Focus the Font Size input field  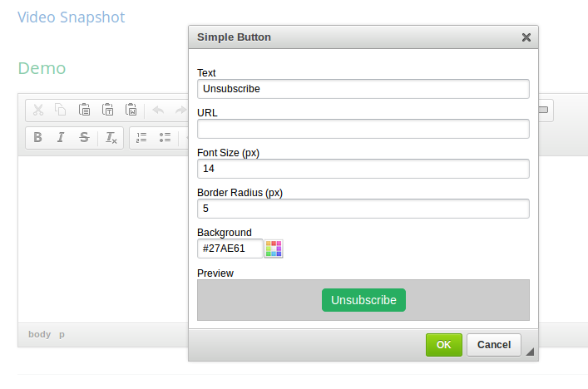point(363,169)
